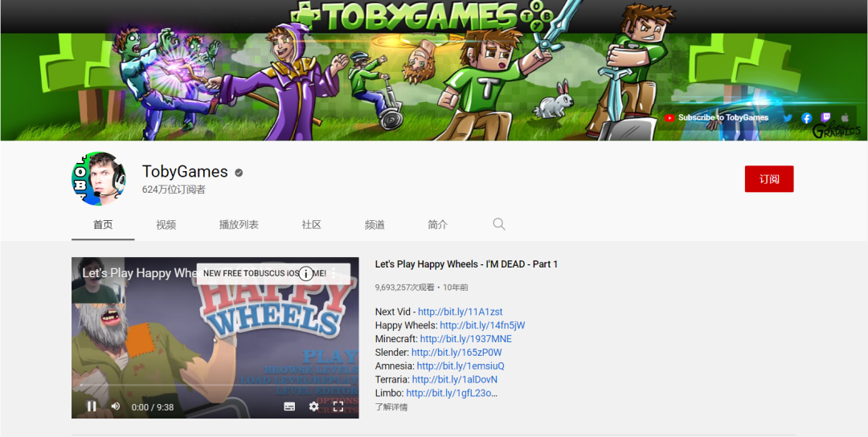Click the Twitch icon in the banner
The image size is (868, 437).
[826, 117]
